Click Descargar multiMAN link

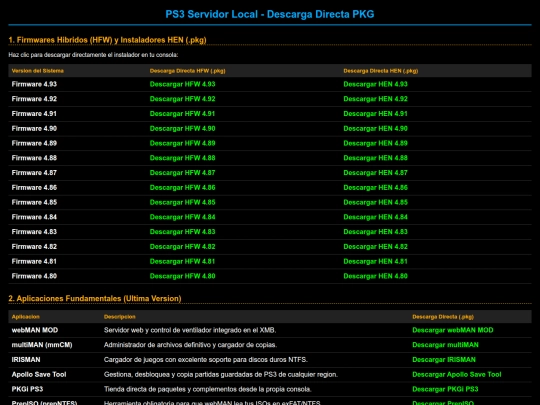click(x=445, y=345)
